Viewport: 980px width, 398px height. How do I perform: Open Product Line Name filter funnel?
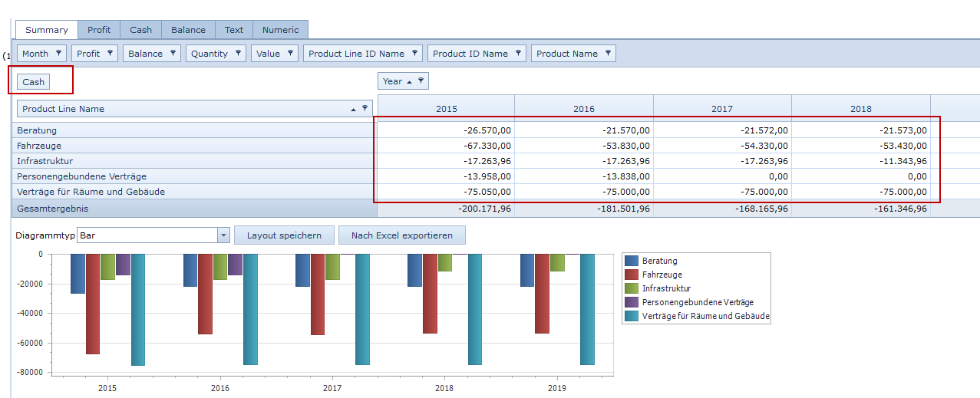click(365, 110)
